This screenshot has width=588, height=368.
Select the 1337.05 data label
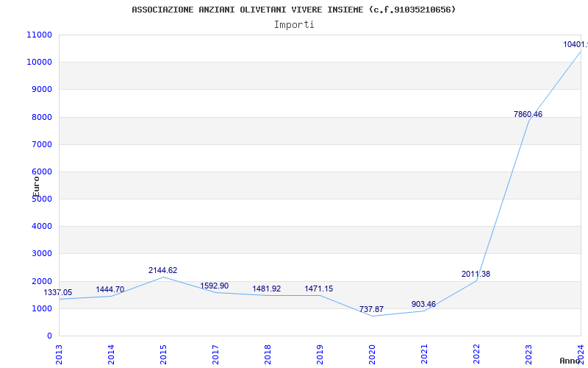pyautogui.click(x=58, y=292)
